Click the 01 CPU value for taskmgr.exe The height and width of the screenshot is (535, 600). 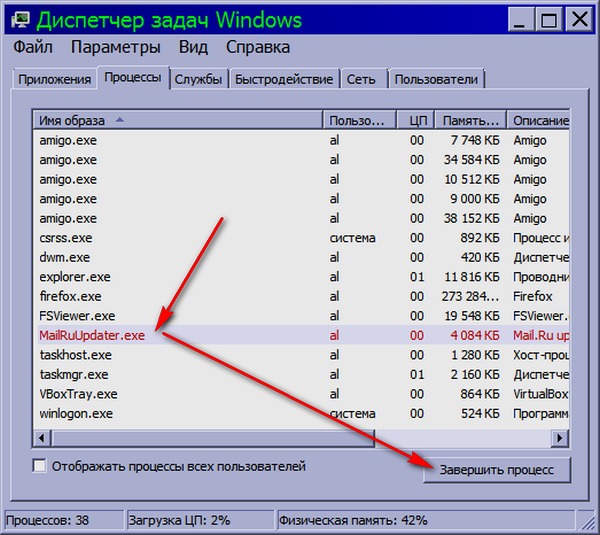click(x=417, y=375)
